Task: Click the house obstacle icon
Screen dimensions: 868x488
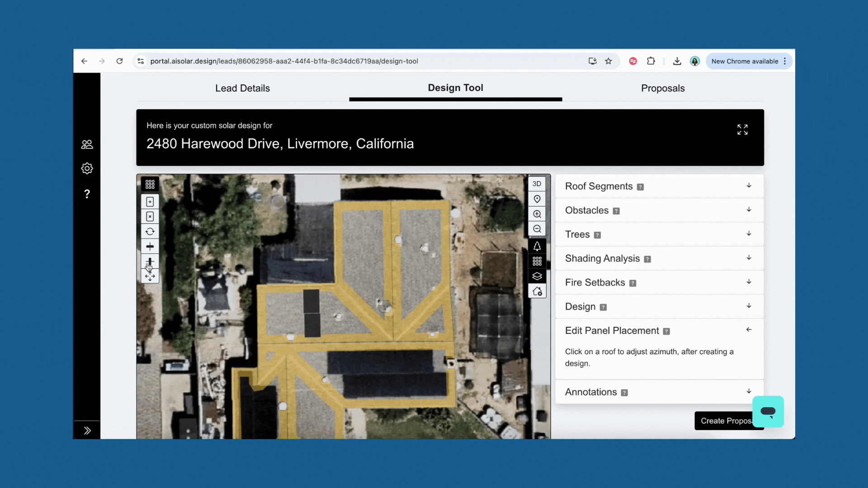Action: (537, 291)
